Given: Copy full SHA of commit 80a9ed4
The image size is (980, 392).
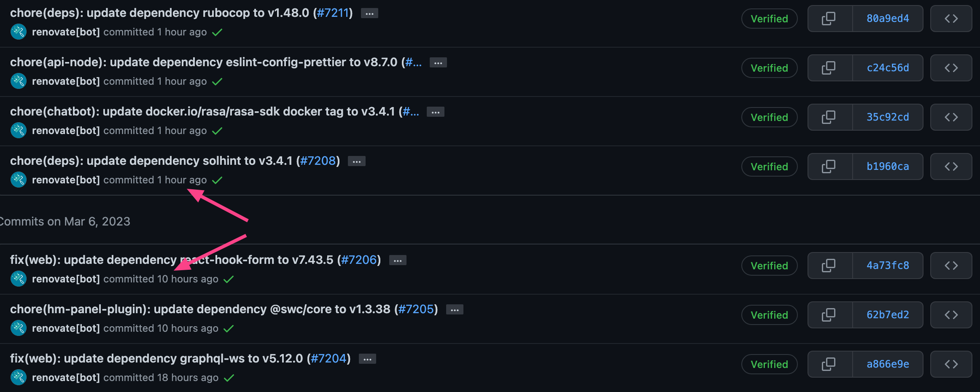Looking at the screenshot, I should click(828, 19).
